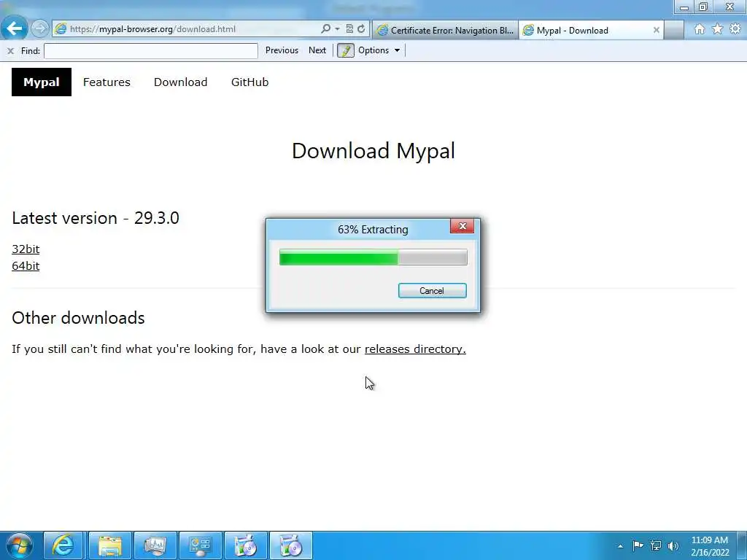This screenshot has height=560, width=747.
Task: Open the control panel taskbar icon
Action: [200, 545]
